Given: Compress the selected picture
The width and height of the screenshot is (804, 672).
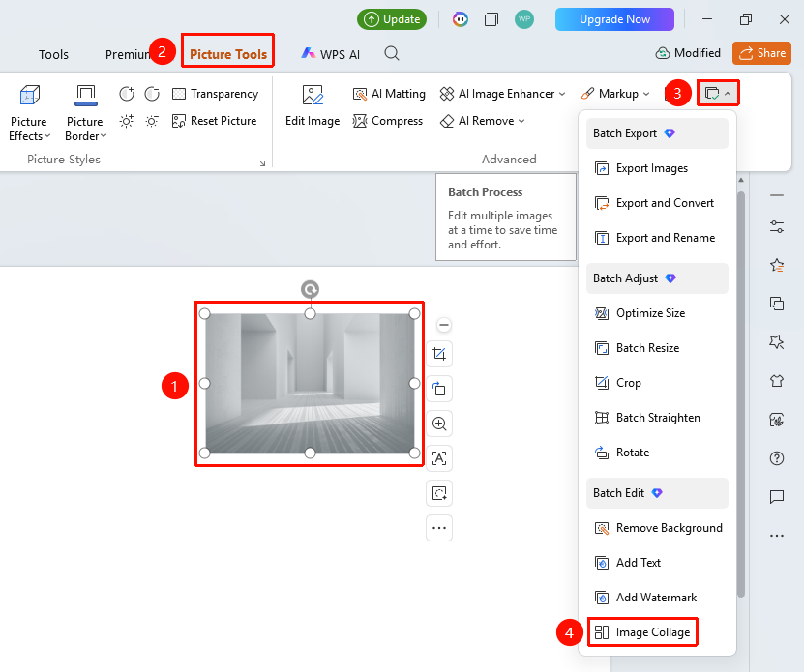Looking at the screenshot, I should coord(388,121).
